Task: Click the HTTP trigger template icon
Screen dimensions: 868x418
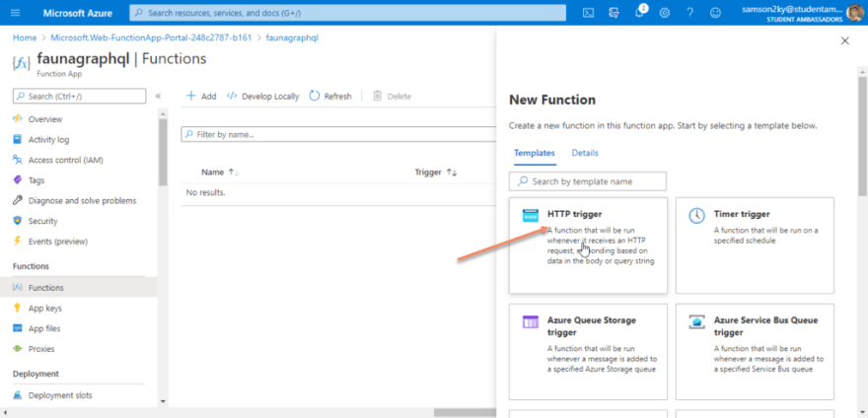Action: (530, 215)
